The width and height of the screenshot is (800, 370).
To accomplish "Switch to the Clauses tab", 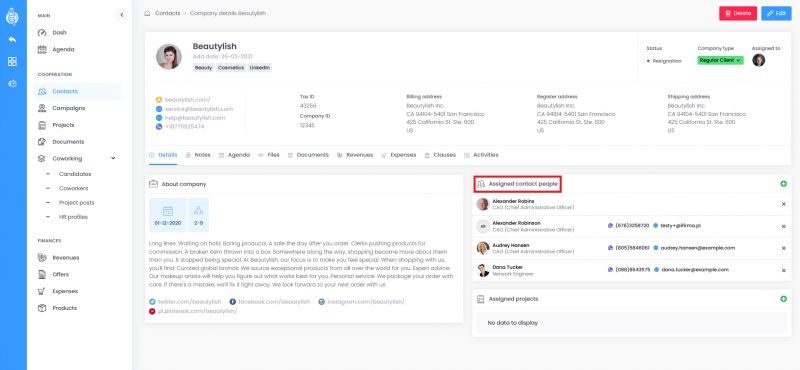I will point(440,155).
